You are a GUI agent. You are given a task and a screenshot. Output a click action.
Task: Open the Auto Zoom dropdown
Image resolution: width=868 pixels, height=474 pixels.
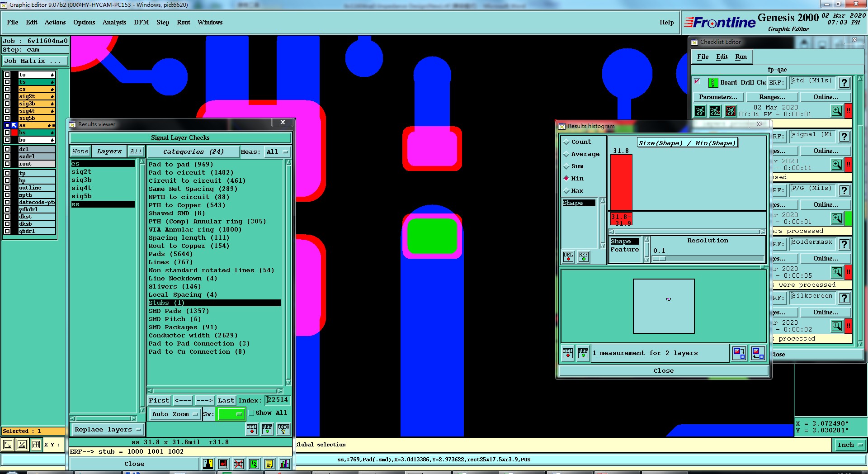(x=175, y=414)
